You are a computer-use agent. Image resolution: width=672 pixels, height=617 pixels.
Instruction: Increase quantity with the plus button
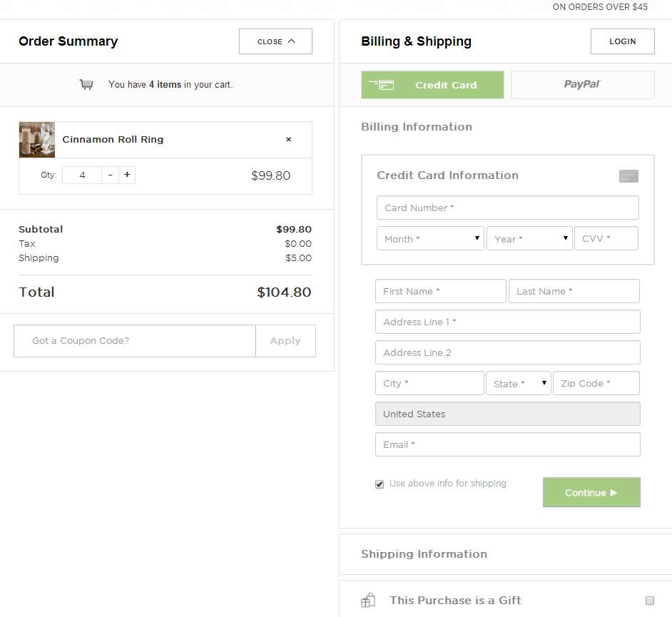click(127, 175)
